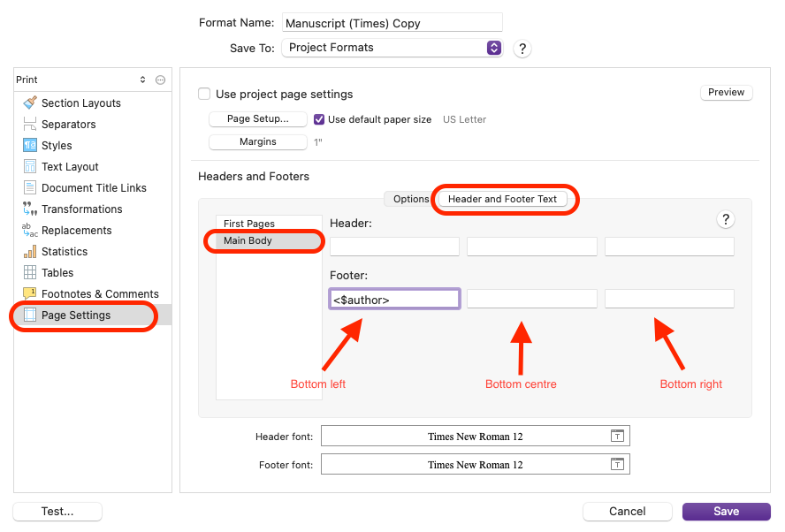Select Text Layout sidebar icon
Viewport: 785px width, 532px height.
(30, 167)
